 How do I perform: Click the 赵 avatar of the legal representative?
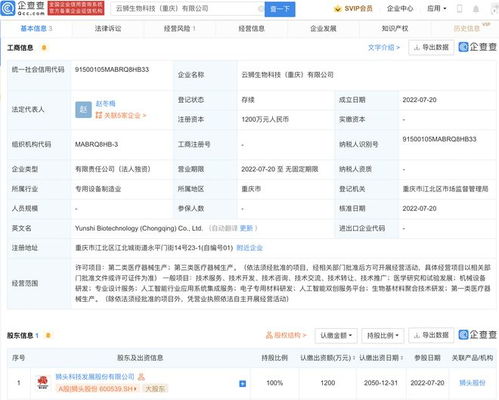83,110
